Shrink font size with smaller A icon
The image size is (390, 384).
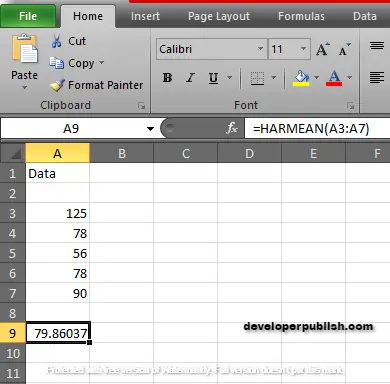(x=344, y=49)
